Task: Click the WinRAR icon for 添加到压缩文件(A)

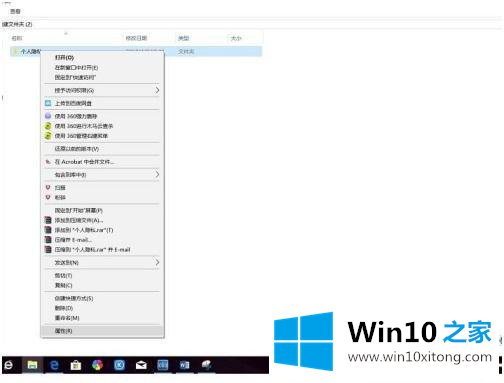Action: [x=48, y=220]
